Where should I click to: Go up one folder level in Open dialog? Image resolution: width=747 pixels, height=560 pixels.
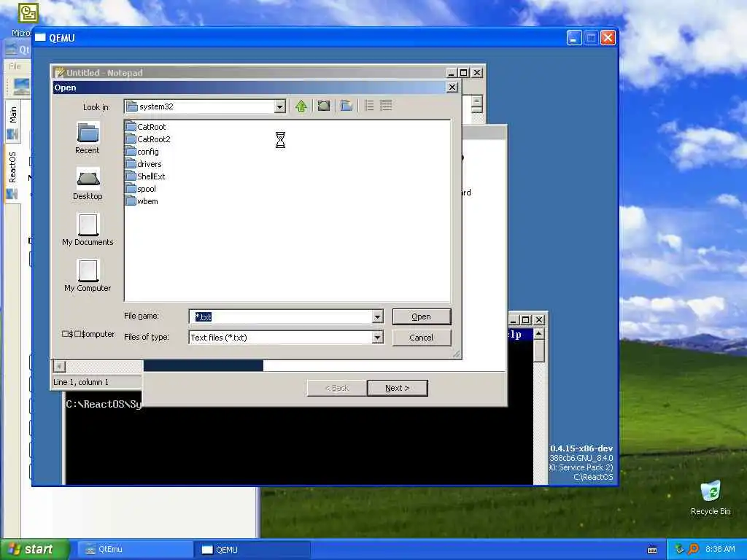(301, 106)
